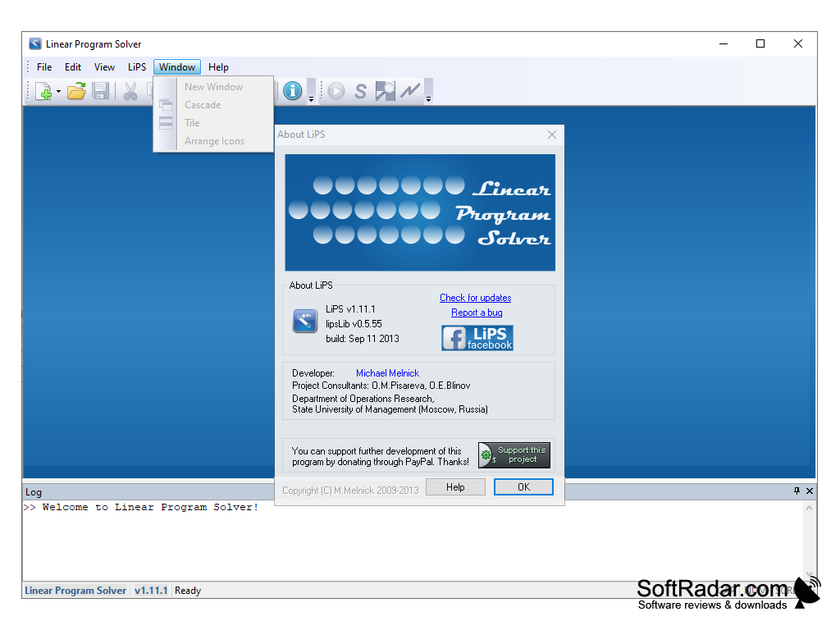Viewport: 840px width, 630px height.
Task: Click the Save floppy disk icon
Action: coord(101,91)
